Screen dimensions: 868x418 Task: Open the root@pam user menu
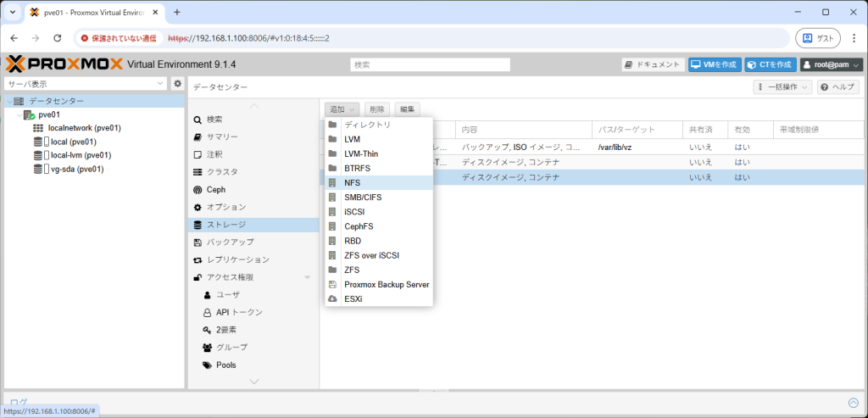(832, 64)
